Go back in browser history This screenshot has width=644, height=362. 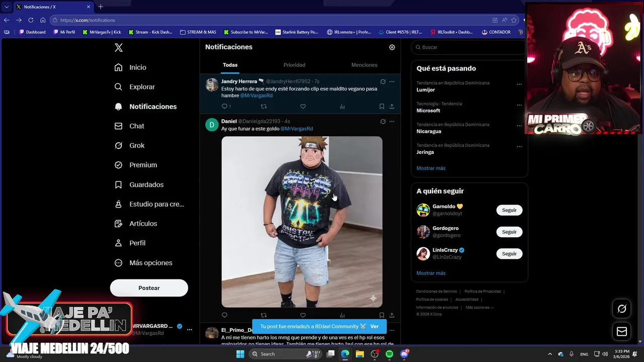7,20
